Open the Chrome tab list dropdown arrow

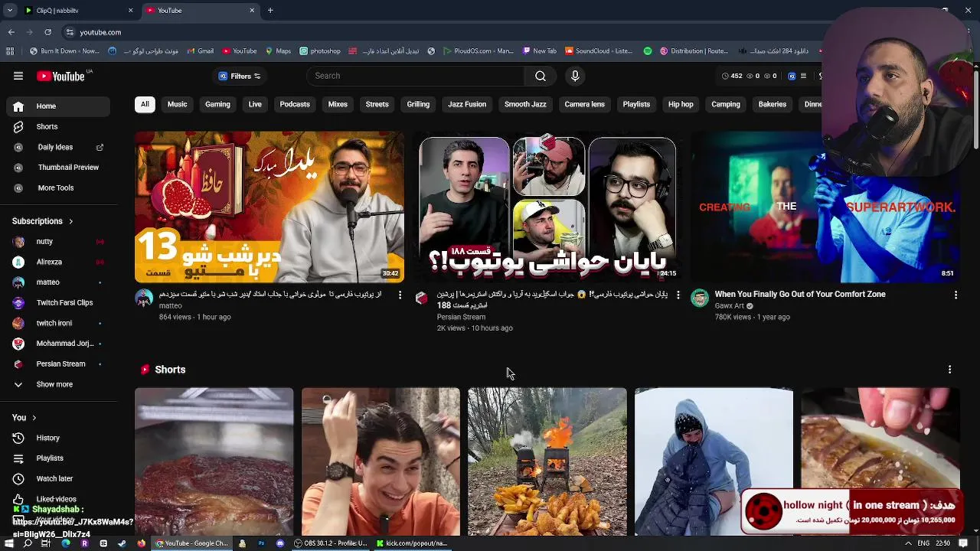pyautogui.click(x=10, y=10)
